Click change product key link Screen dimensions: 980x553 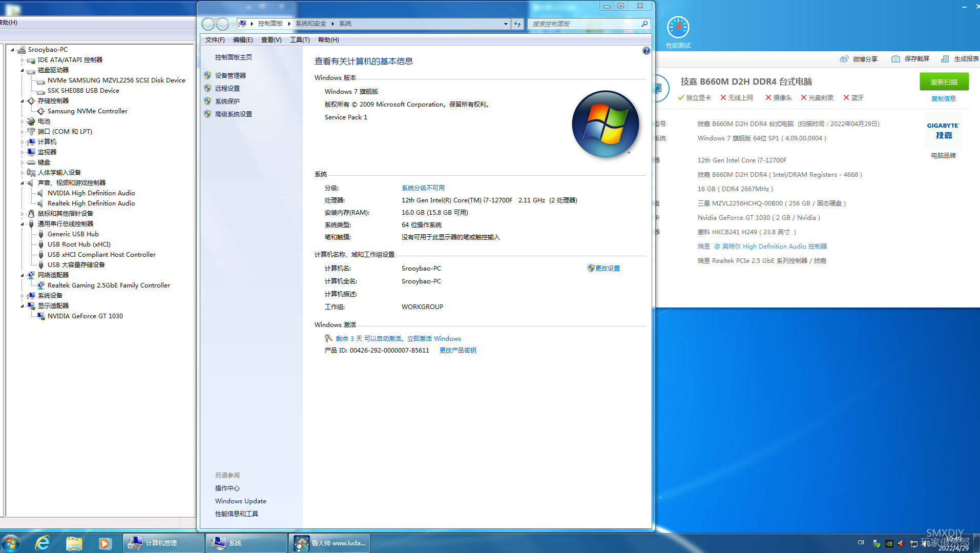point(458,351)
